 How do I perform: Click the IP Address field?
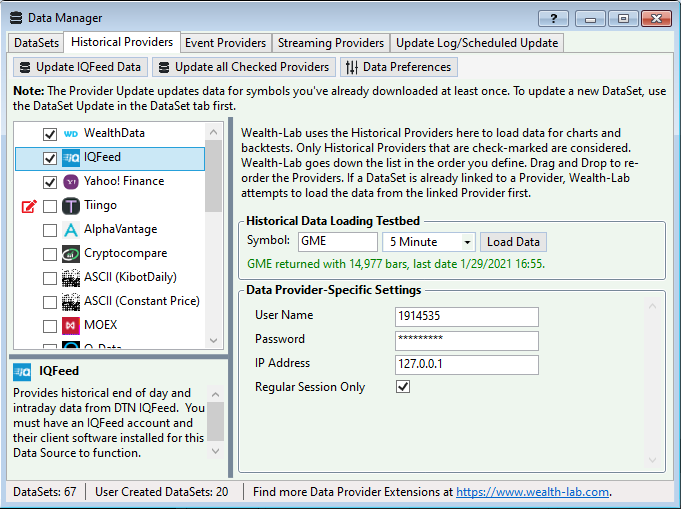tap(467, 364)
